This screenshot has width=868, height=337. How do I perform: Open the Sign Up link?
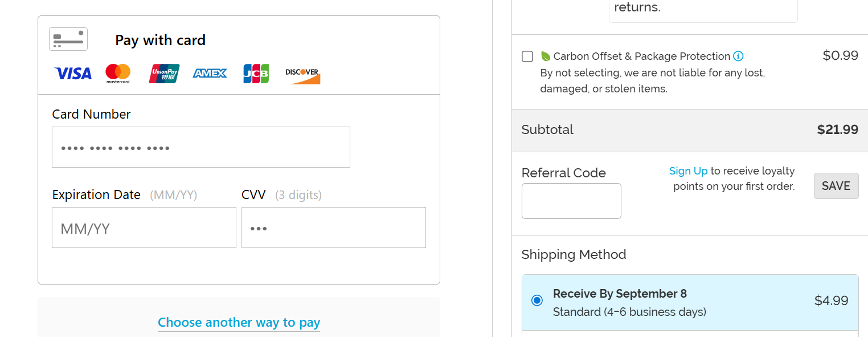[x=688, y=171]
